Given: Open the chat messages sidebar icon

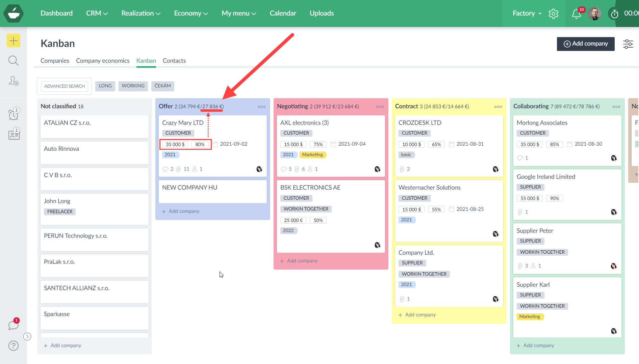Looking at the screenshot, I should point(14,325).
